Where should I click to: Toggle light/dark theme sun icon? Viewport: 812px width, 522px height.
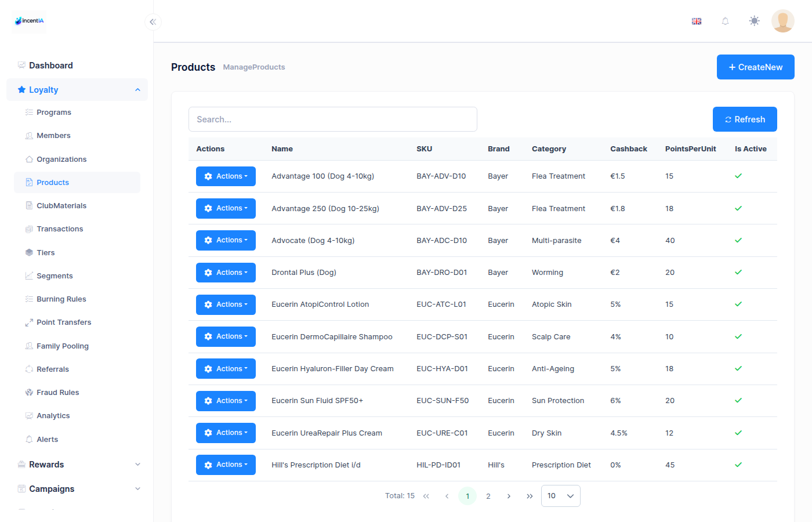click(x=754, y=21)
